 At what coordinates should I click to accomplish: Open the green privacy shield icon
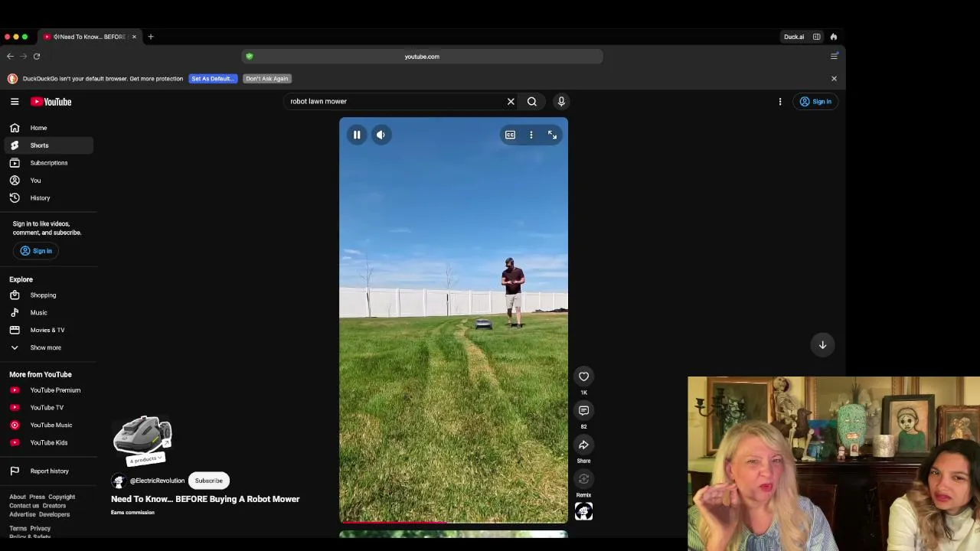click(250, 57)
